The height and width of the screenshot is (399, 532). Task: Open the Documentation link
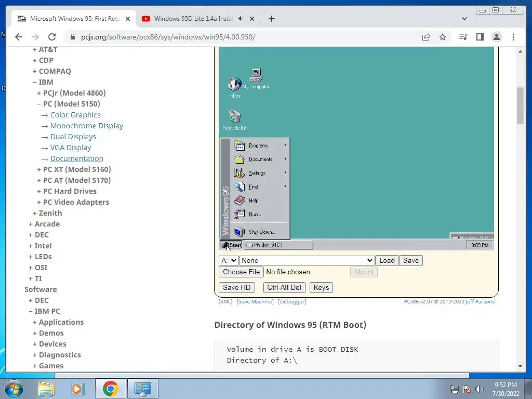tap(77, 158)
